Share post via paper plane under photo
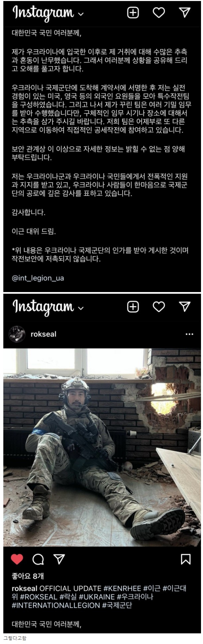Image resolution: width=203 pixels, height=644 pixels. 59,559
